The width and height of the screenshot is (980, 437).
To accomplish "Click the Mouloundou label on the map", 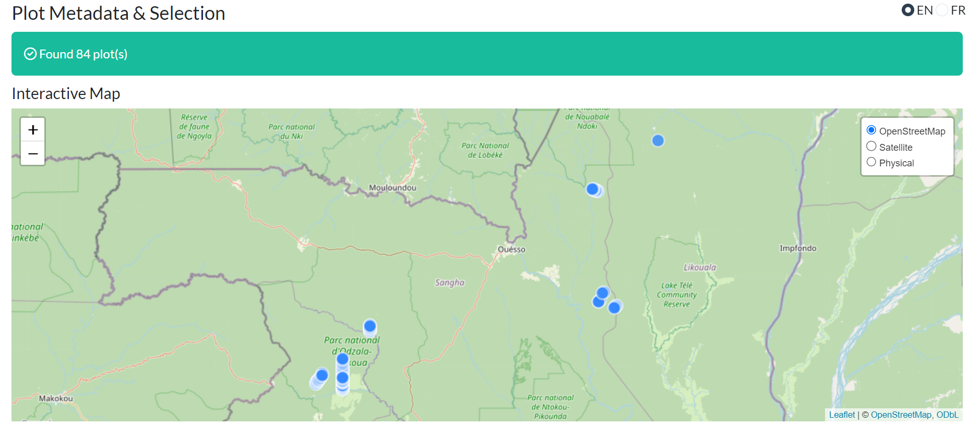I will (x=392, y=188).
